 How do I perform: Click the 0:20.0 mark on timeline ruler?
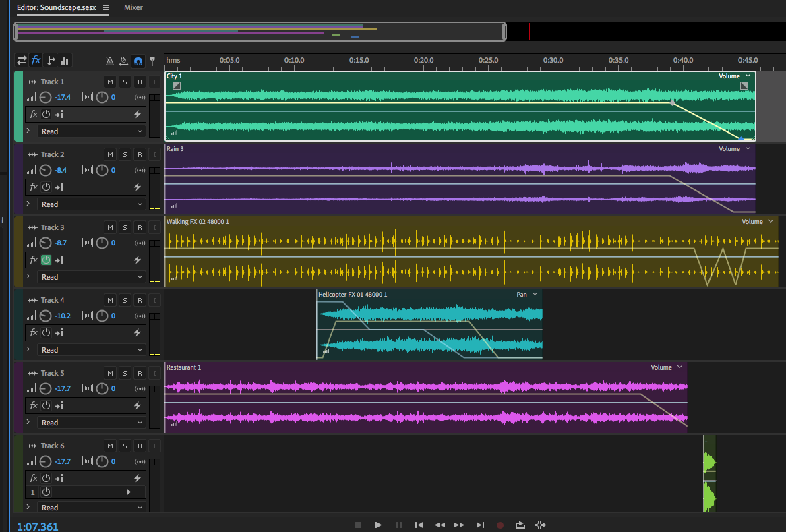point(423,61)
